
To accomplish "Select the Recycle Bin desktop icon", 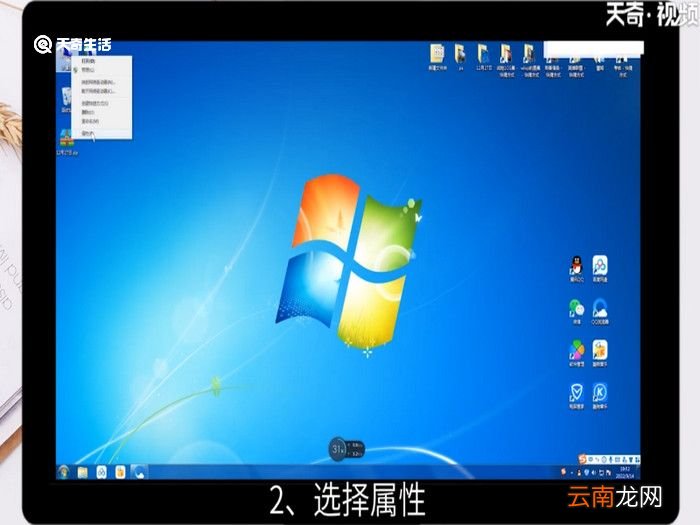I will coord(66,100).
